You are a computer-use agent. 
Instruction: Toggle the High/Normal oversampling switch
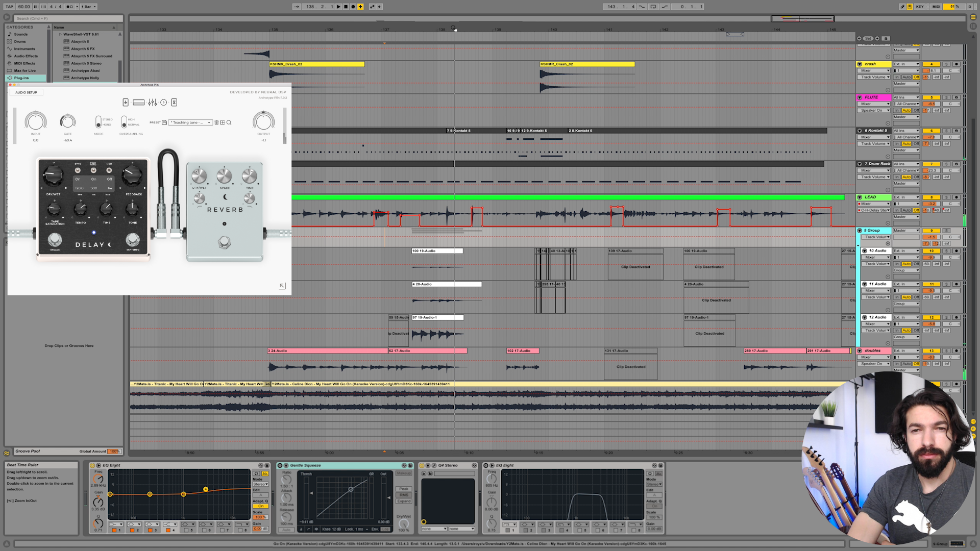(124, 122)
